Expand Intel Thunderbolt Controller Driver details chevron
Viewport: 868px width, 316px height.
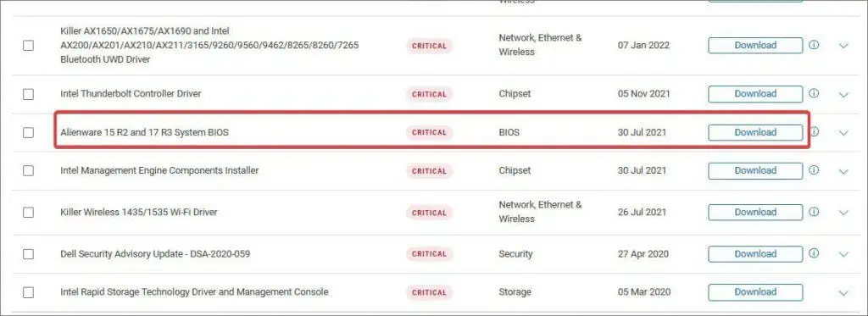843,95
